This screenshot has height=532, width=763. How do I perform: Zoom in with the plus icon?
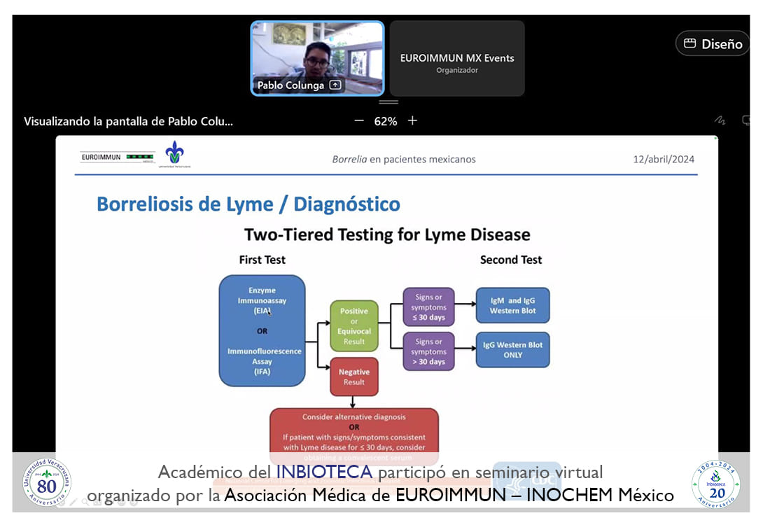pyautogui.click(x=412, y=120)
